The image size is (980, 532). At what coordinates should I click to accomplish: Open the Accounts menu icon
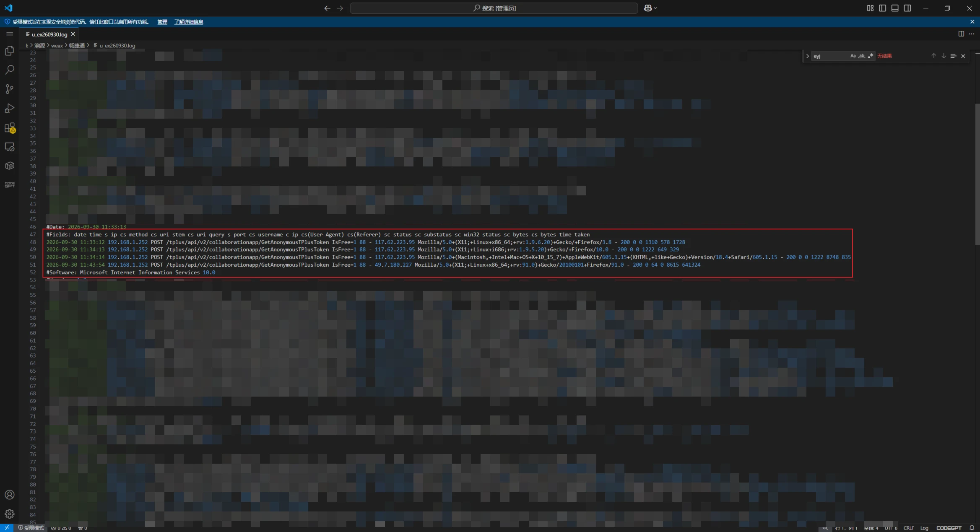point(9,495)
